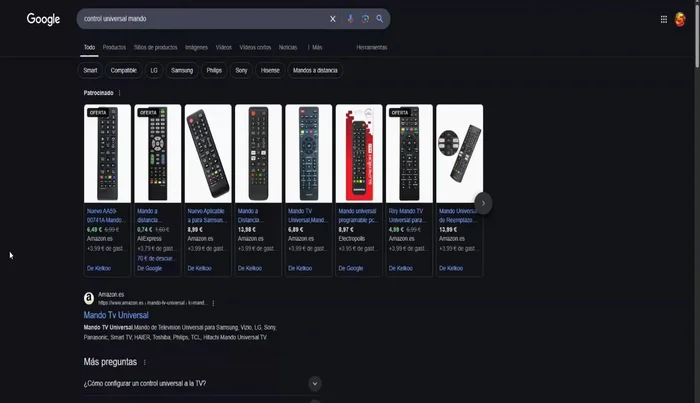Click the 6,49 € price on first product
The width and height of the screenshot is (700, 403).
click(94, 229)
